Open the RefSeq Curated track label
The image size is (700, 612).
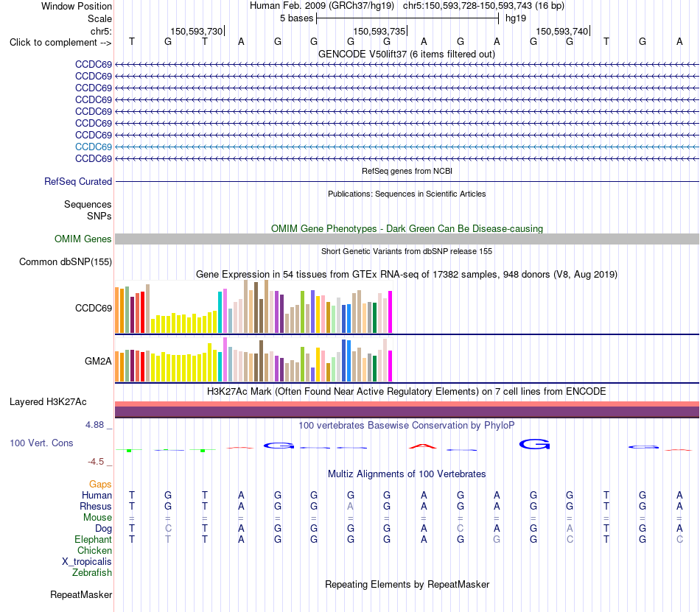(x=78, y=182)
